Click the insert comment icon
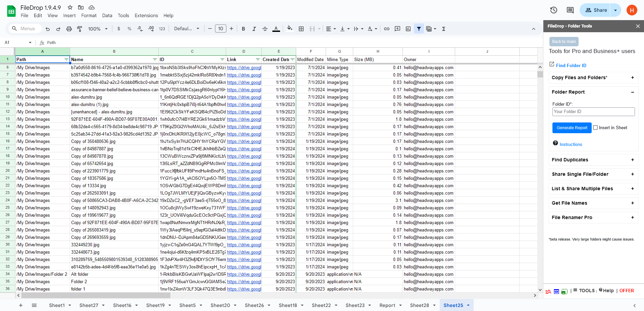Image resolution: width=644 pixels, height=311 pixels. point(397,29)
